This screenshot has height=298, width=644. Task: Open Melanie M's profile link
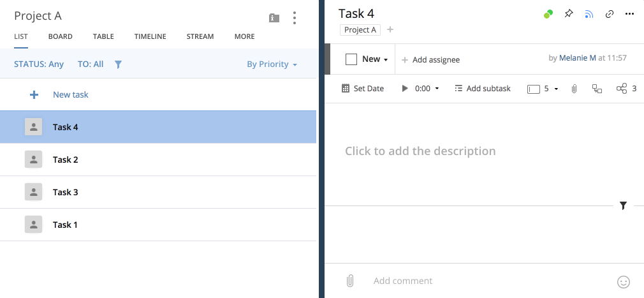tap(577, 57)
